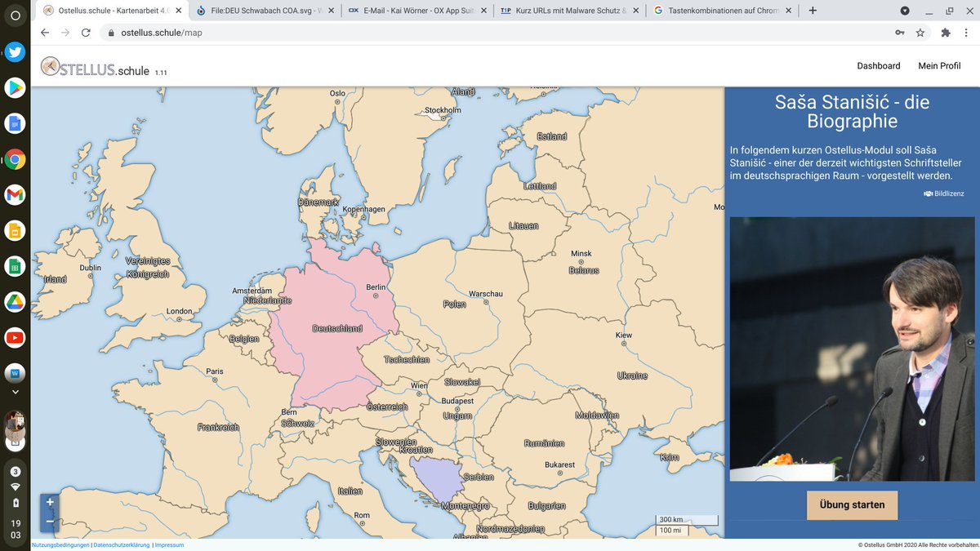Launch Twitter from the shelf

15,51
